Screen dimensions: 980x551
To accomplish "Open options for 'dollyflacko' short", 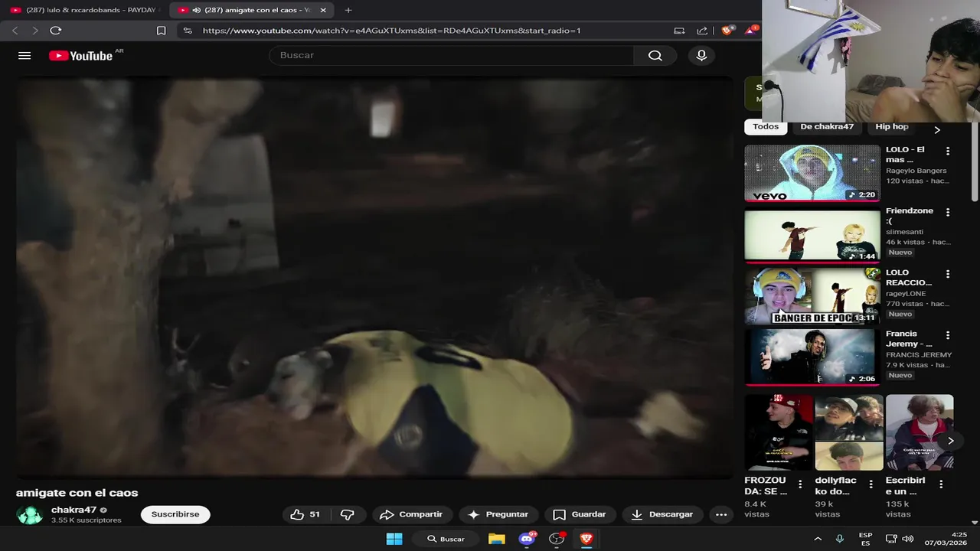I will (871, 484).
